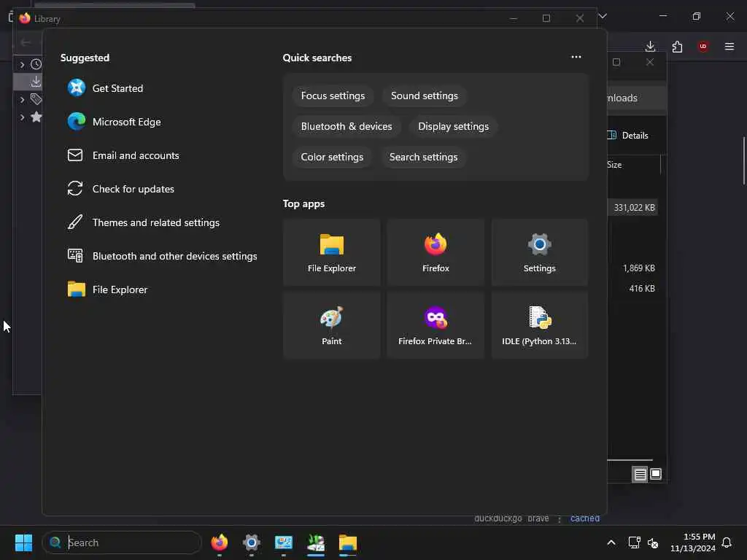
Task: Open Firefox downloads toolbar icon
Action: point(650,46)
